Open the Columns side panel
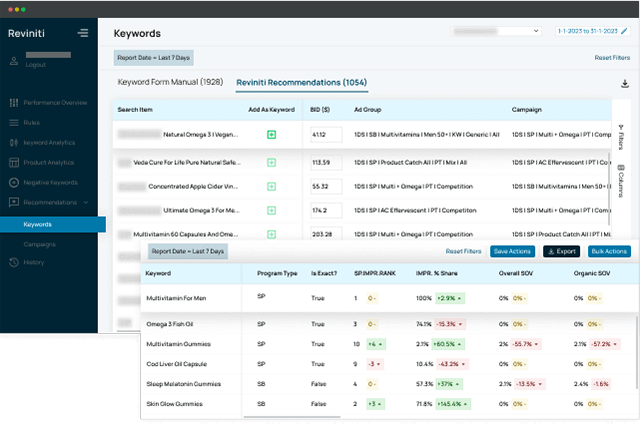Screen dimensions: 640x424 coord(621,181)
